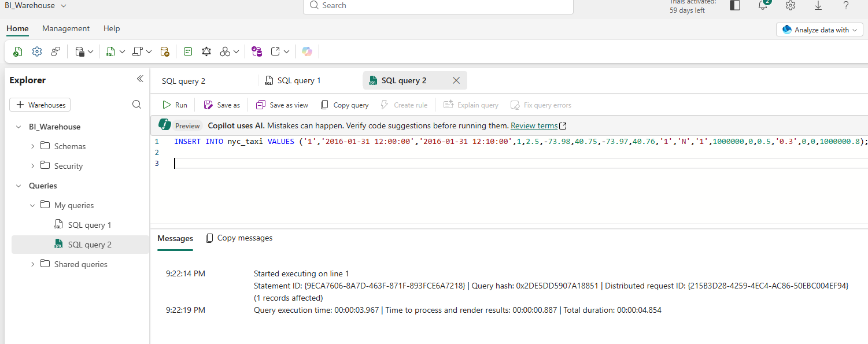
Task: Click the green grid visual query icon
Action: [188, 51]
